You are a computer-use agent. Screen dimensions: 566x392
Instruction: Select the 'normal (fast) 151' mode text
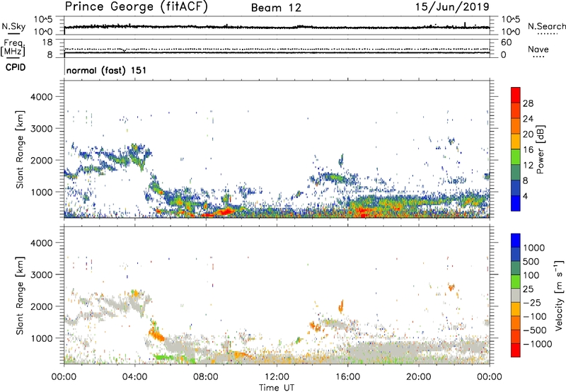(x=107, y=70)
